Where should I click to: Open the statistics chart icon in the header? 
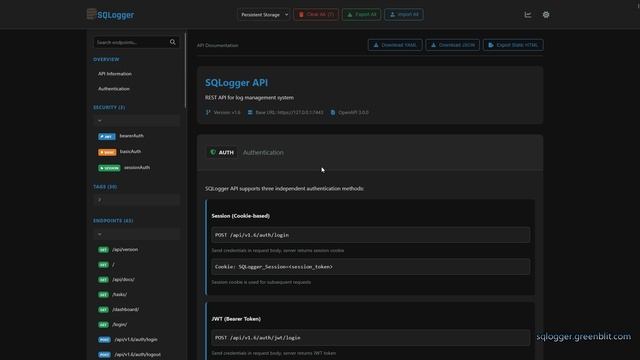(x=528, y=15)
